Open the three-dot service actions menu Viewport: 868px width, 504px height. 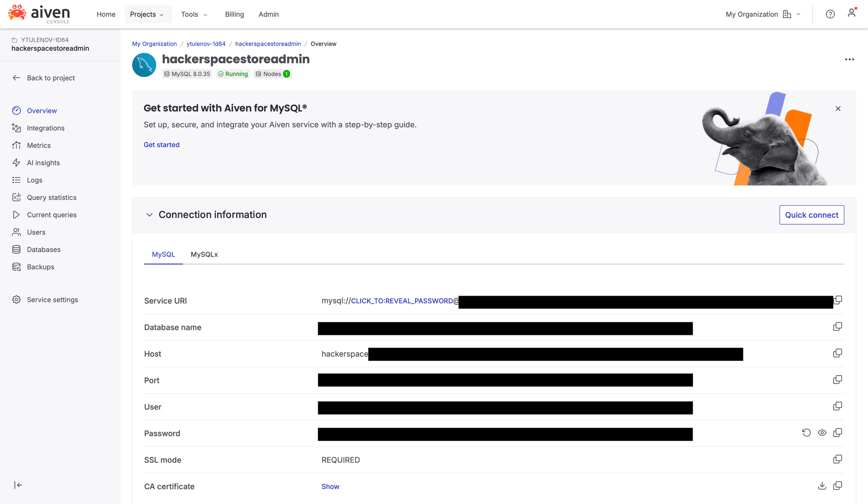pos(849,60)
